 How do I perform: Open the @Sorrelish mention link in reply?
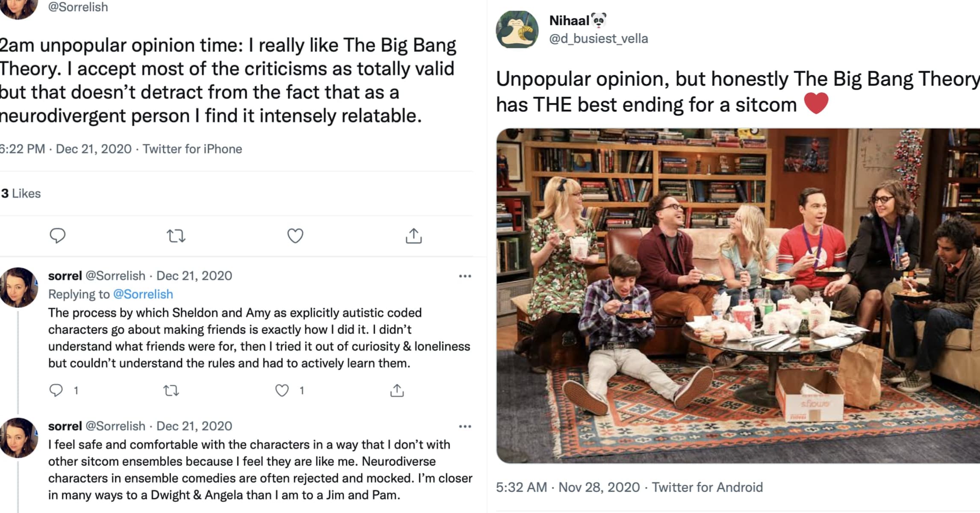pyautogui.click(x=143, y=294)
